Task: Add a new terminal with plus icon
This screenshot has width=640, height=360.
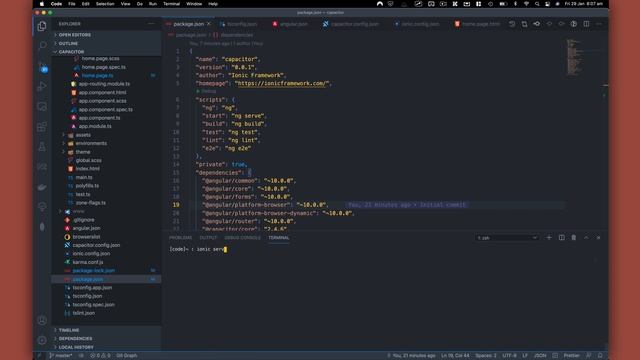Action: [549, 238]
